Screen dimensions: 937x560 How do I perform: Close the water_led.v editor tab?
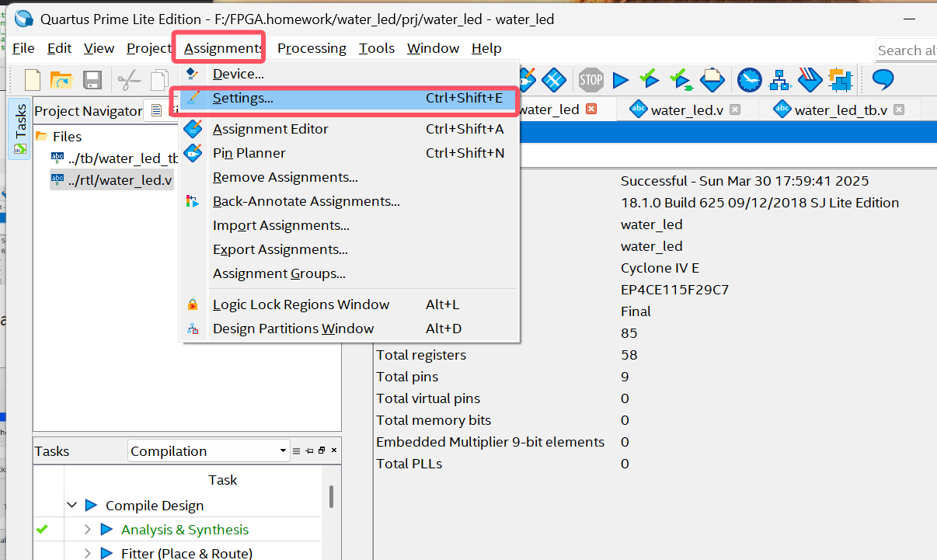coord(735,110)
